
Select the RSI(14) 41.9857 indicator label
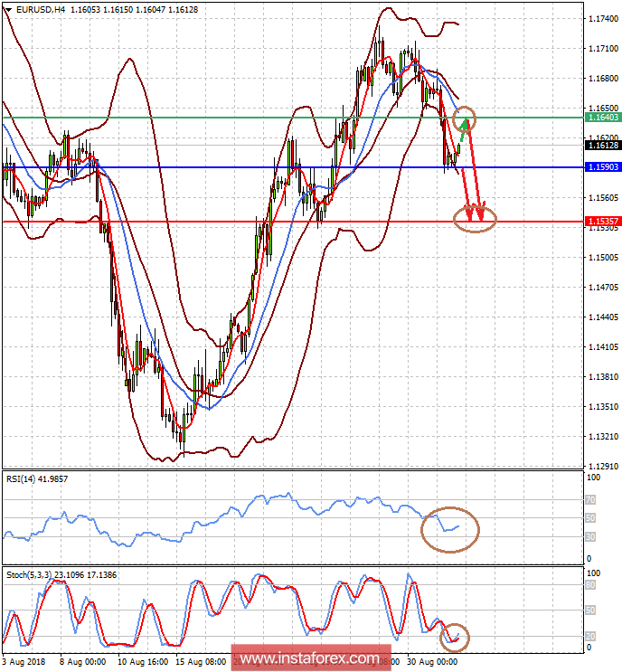tap(37, 479)
